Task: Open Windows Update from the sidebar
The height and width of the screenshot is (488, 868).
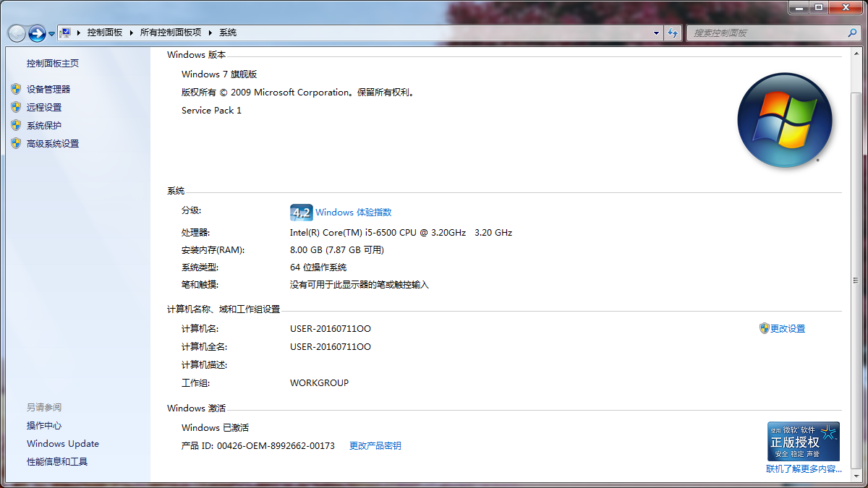Action: (63, 444)
